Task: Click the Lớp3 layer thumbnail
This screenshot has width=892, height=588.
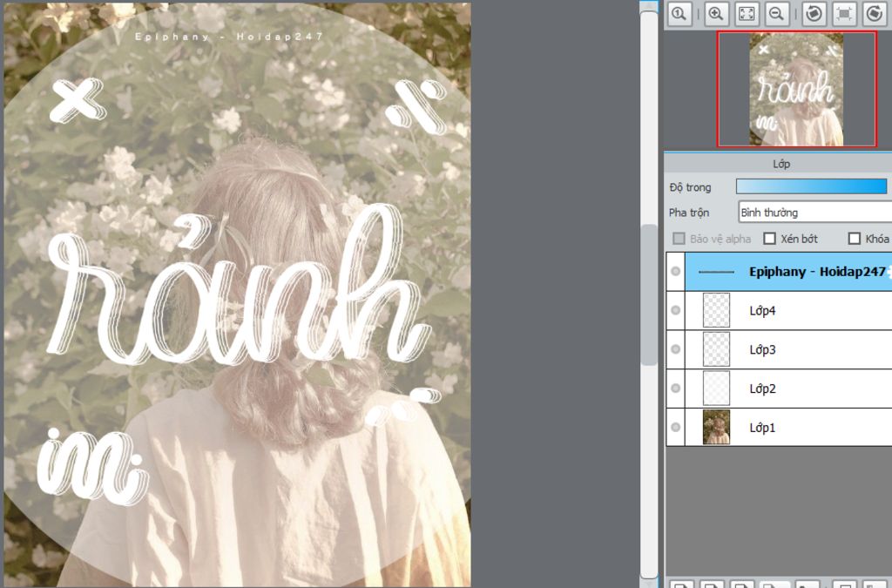Action: (x=716, y=349)
